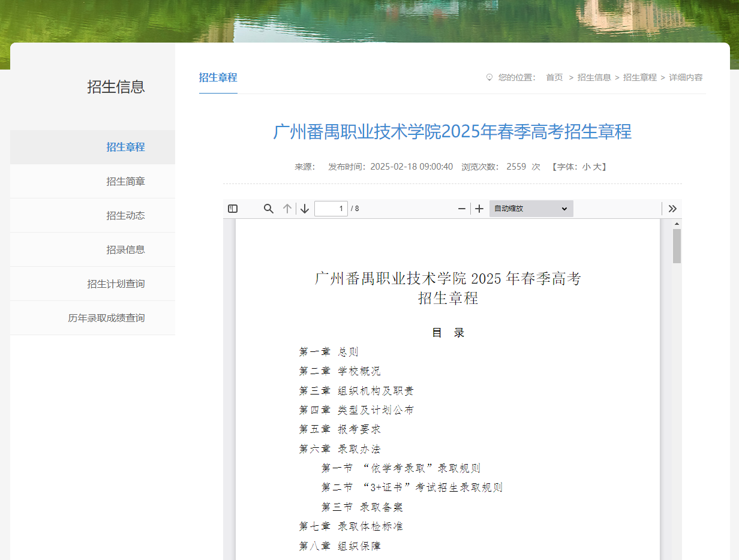
Task: Open search in the PDF toolbar
Action: pos(268,208)
